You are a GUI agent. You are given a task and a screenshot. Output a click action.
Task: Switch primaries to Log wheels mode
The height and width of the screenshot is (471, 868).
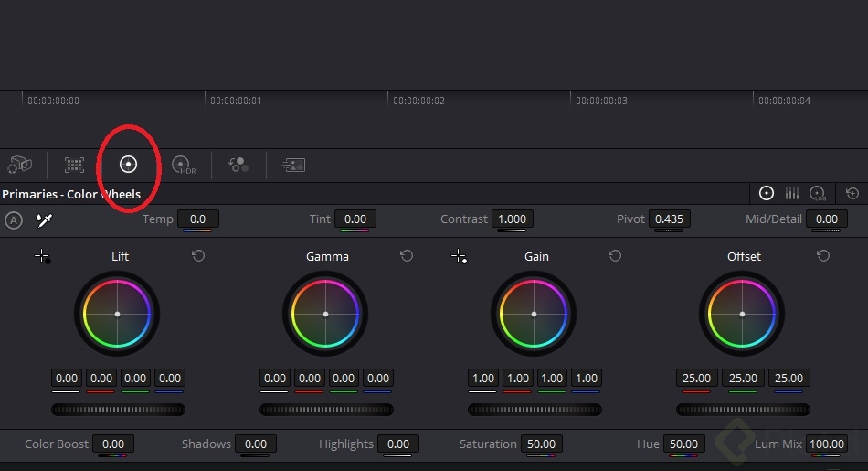tap(818, 193)
